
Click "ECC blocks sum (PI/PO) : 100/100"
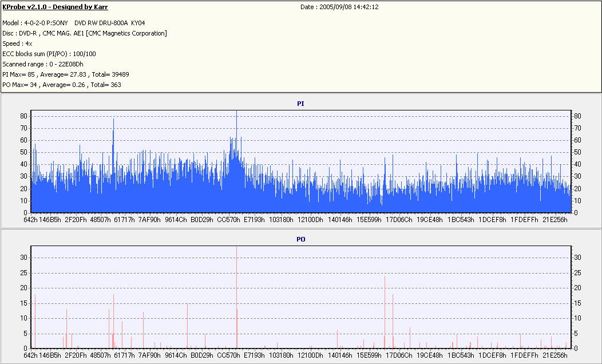[49, 54]
